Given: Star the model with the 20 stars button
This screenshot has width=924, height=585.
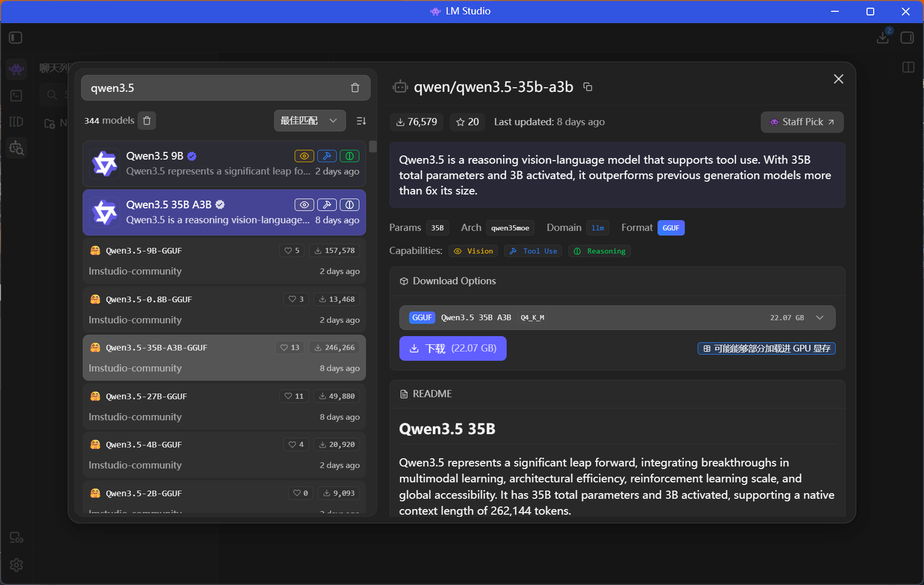Looking at the screenshot, I should click(x=467, y=122).
